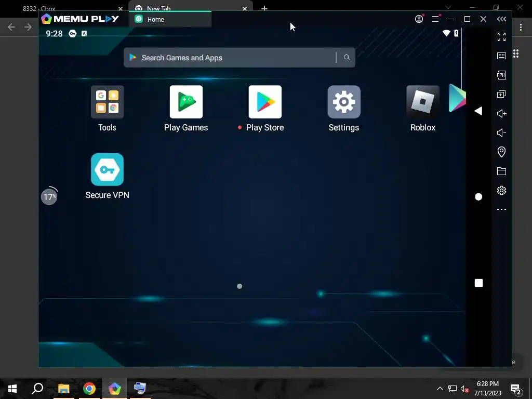Open the GPS location tool

point(501,152)
